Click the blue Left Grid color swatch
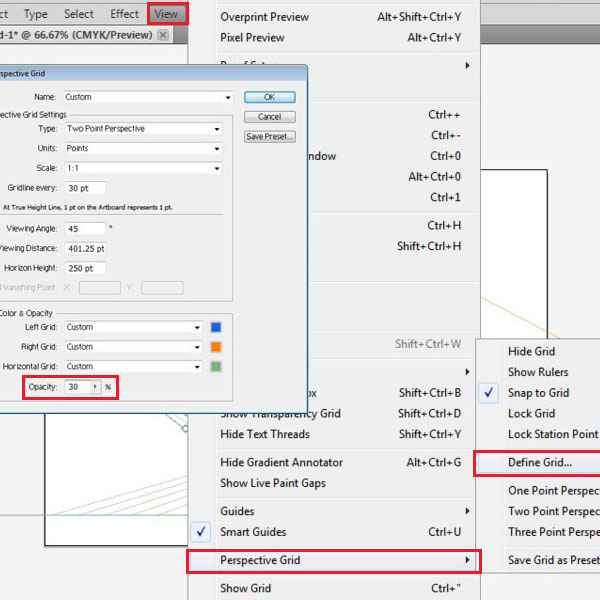The height and width of the screenshot is (600, 600). pos(216,327)
